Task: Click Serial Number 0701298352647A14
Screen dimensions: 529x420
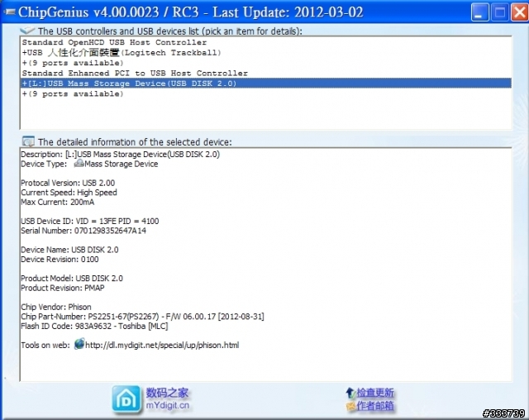Action: [x=83, y=231]
